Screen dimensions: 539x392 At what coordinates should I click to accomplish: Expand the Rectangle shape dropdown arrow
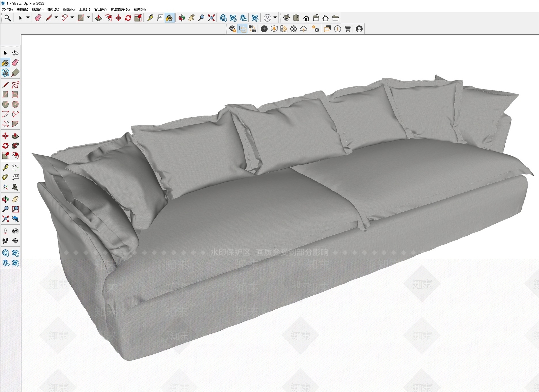tap(88, 18)
